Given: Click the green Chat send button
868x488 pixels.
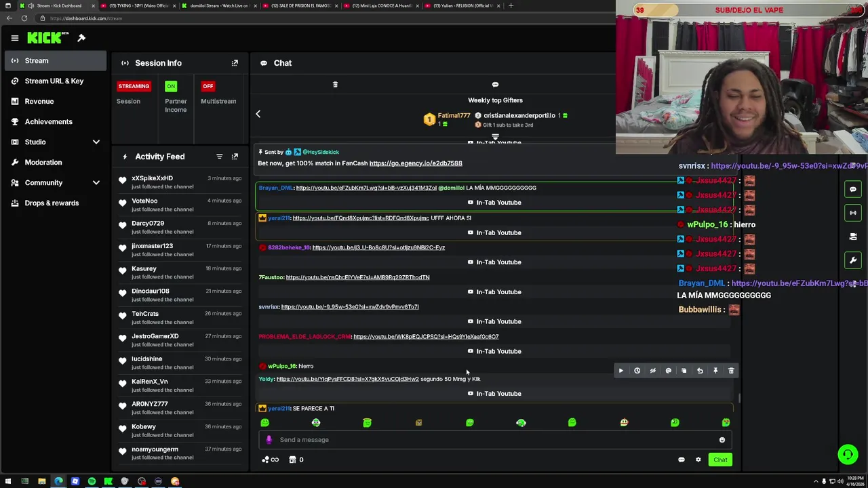Looking at the screenshot, I should [720, 460].
